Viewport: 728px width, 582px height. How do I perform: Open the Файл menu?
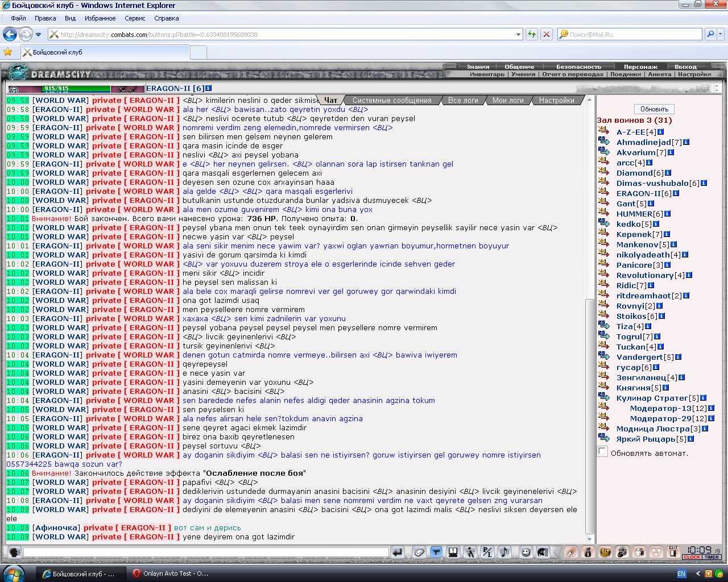[x=18, y=18]
